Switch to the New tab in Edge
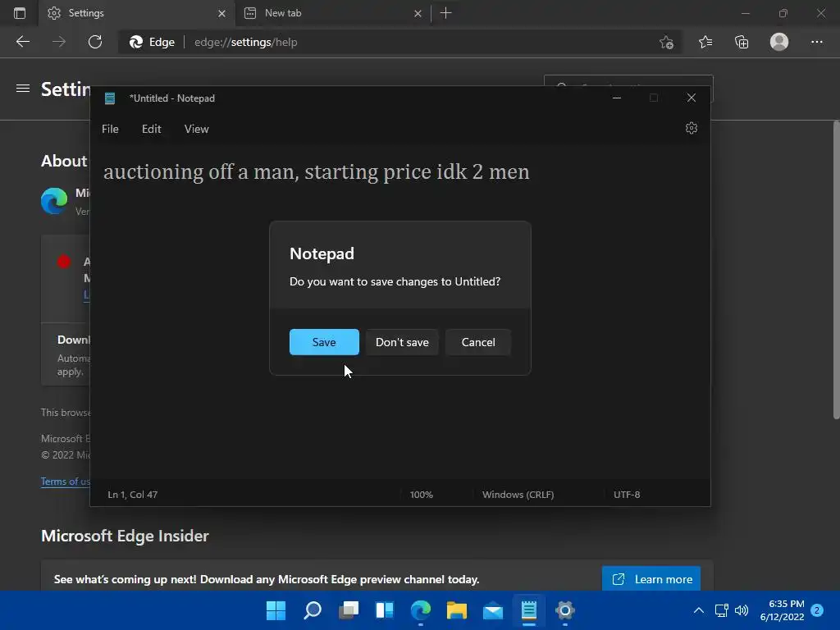This screenshot has width=840, height=630. [x=332, y=13]
